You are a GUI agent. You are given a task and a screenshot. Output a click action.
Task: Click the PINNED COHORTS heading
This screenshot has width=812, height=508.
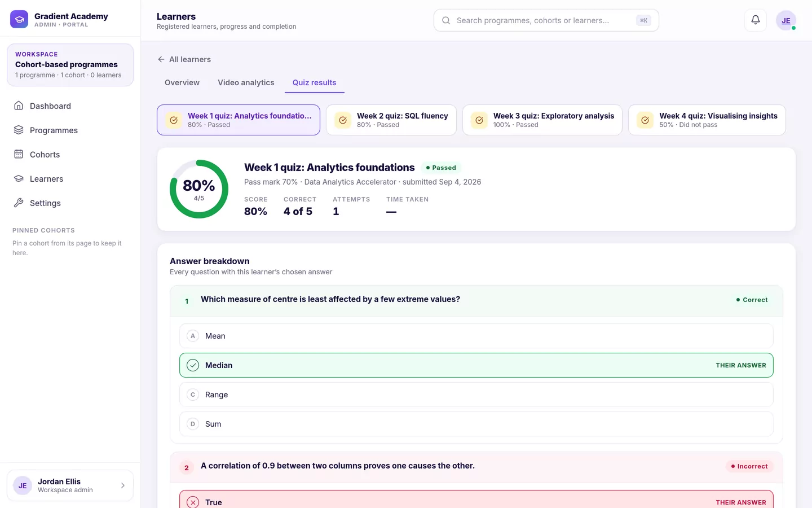(43, 230)
